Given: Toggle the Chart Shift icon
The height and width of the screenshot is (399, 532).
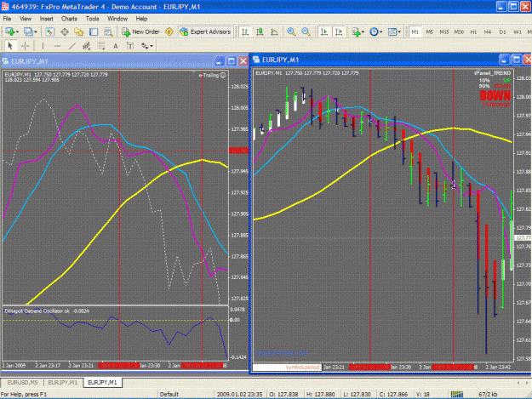Looking at the screenshot, I should click(339, 31).
